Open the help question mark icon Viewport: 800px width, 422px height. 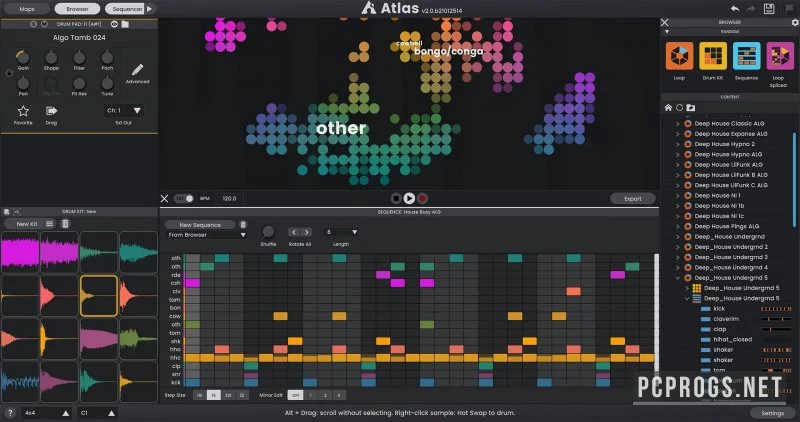pos(11,413)
